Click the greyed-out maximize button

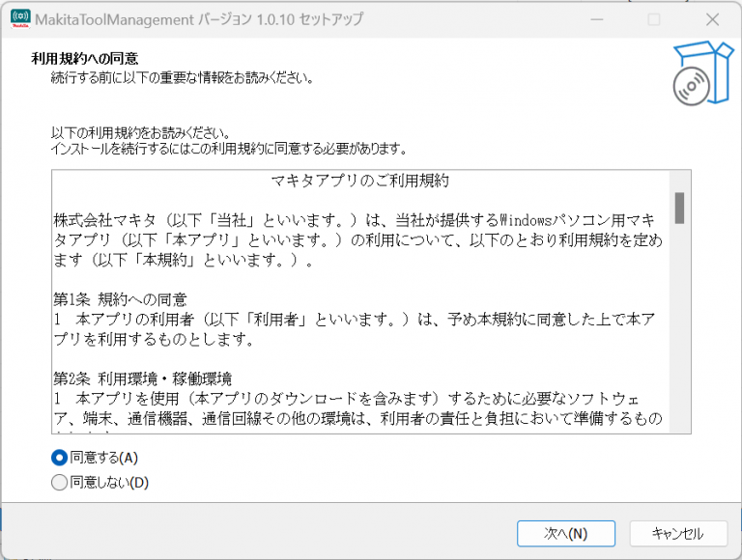click(x=654, y=19)
